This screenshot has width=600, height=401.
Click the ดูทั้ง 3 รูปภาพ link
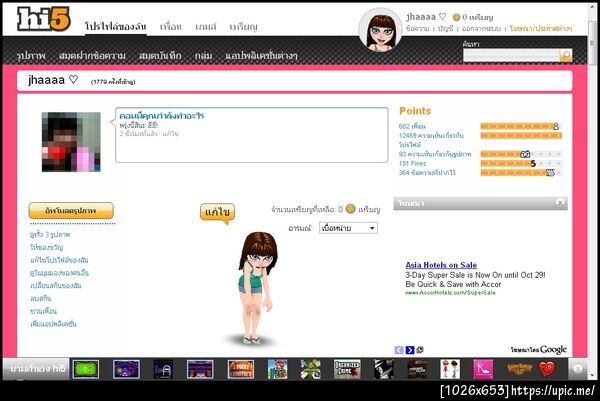(50, 235)
